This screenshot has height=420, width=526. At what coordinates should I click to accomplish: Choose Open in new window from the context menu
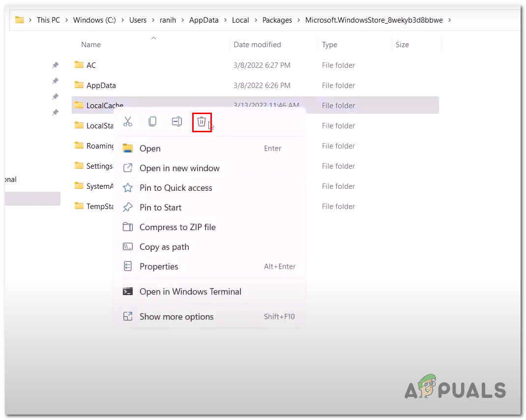click(x=179, y=168)
